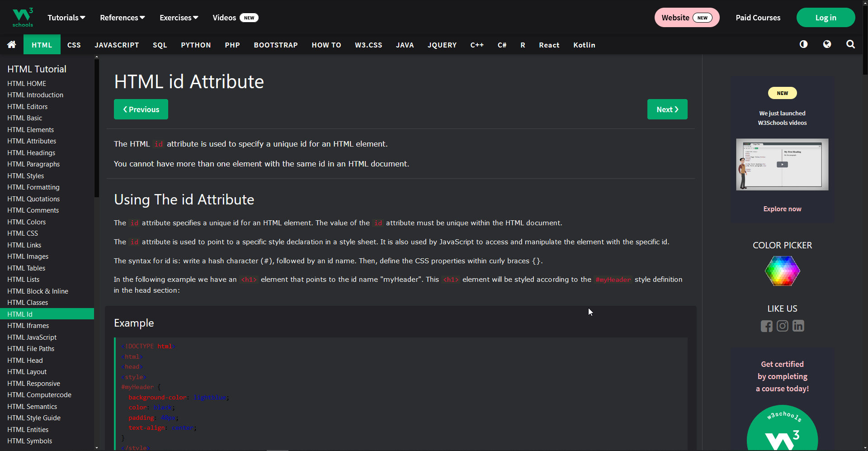Open W3Schools Instagram page
868x451 pixels.
(x=782, y=326)
